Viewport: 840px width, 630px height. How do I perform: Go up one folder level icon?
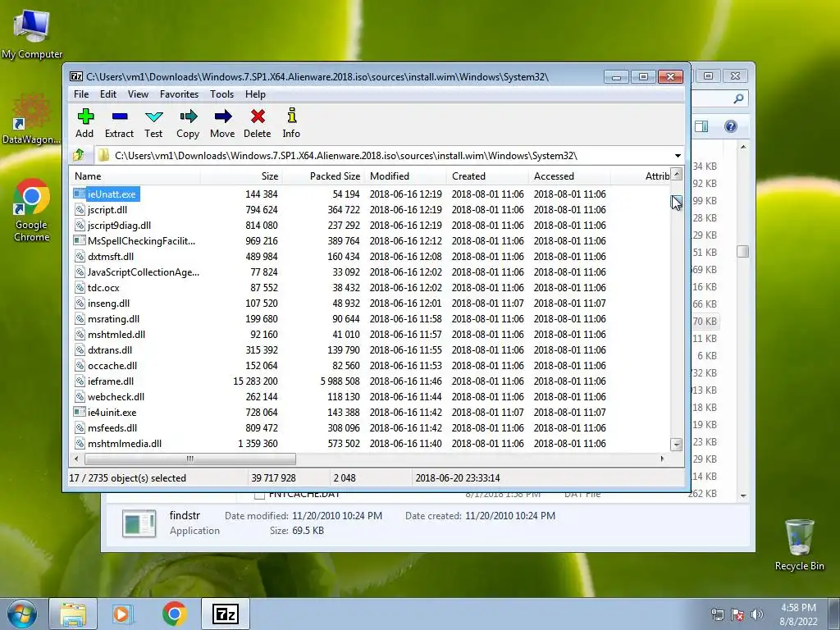(80, 155)
